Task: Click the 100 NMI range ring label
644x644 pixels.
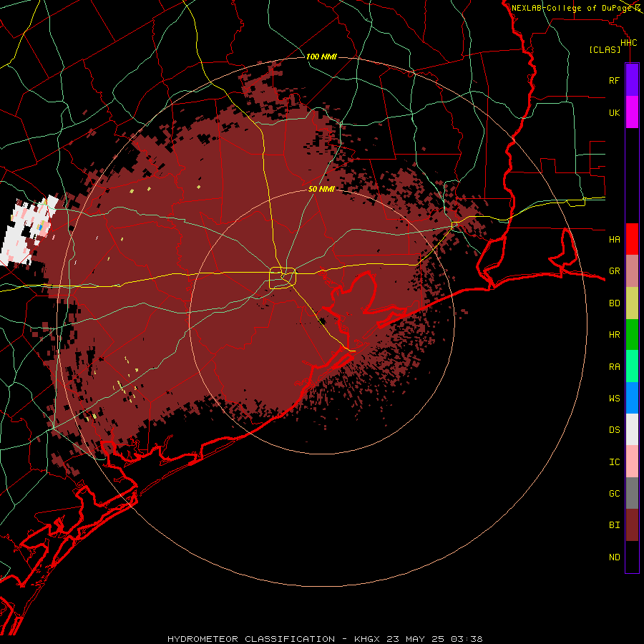Action: coord(321,57)
